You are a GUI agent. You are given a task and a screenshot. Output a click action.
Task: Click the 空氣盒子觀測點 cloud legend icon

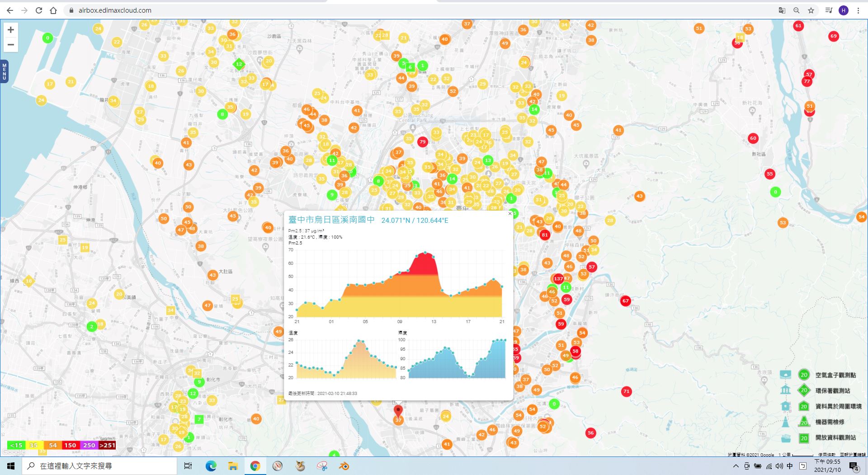tap(786, 375)
